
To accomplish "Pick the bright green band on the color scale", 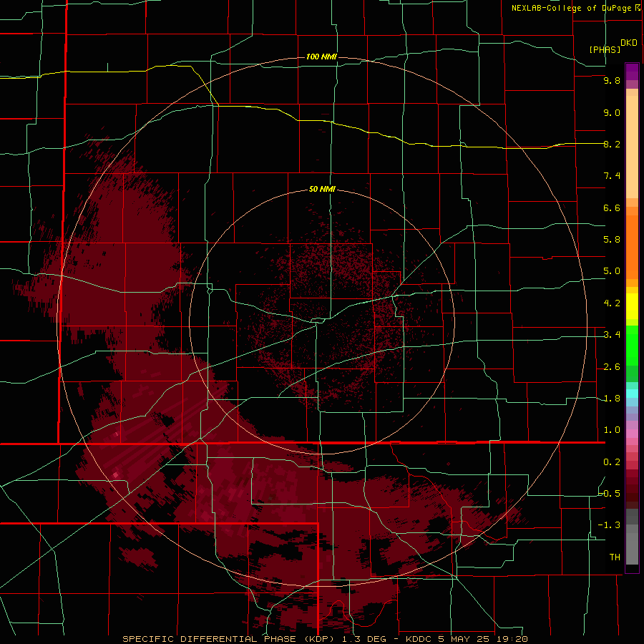I will (x=632, y=346).
